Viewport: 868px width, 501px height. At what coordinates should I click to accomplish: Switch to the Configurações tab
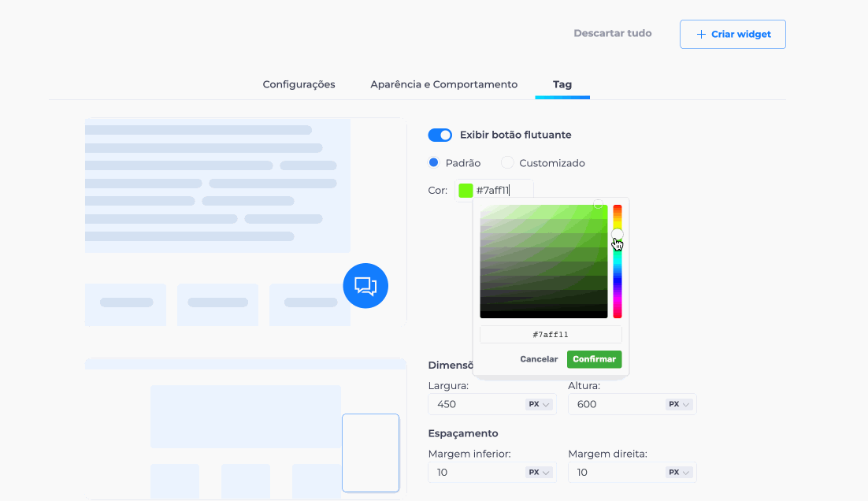(x=299, y=84)
